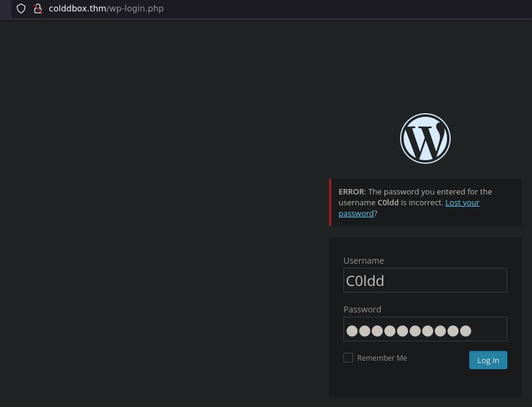This screenshot has height=407, width=532.
Task: Toggle the Remember Me checkbox
Action: (348, 358)
